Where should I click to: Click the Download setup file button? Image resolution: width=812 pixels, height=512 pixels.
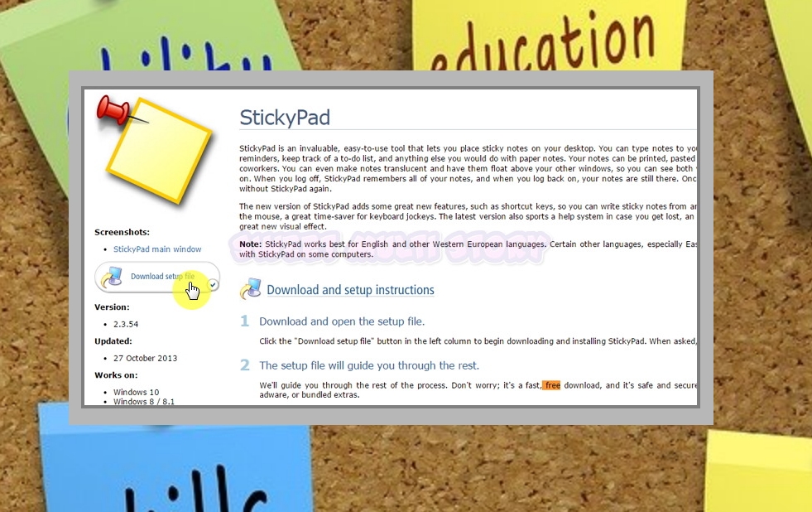(157, 277)
